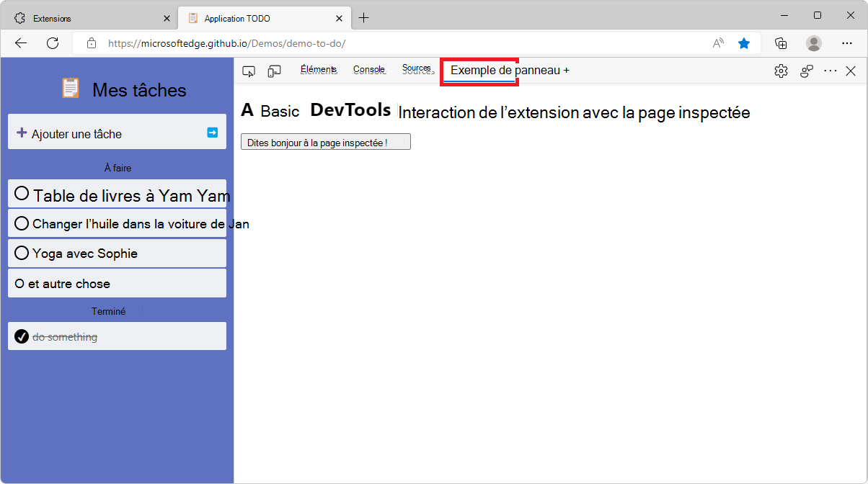
Task: Click 'Dites bonjour à la page inspectée !' button
Action: pos(325,141)
